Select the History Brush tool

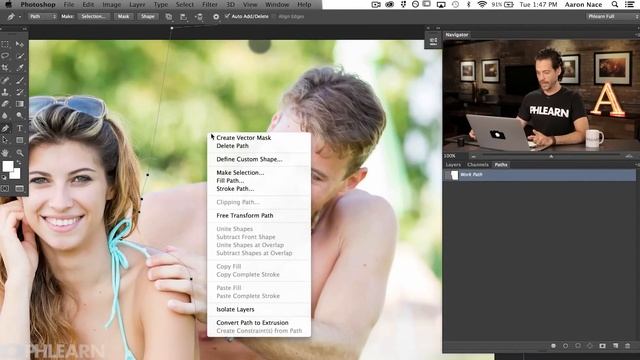(x=19, y=92)
